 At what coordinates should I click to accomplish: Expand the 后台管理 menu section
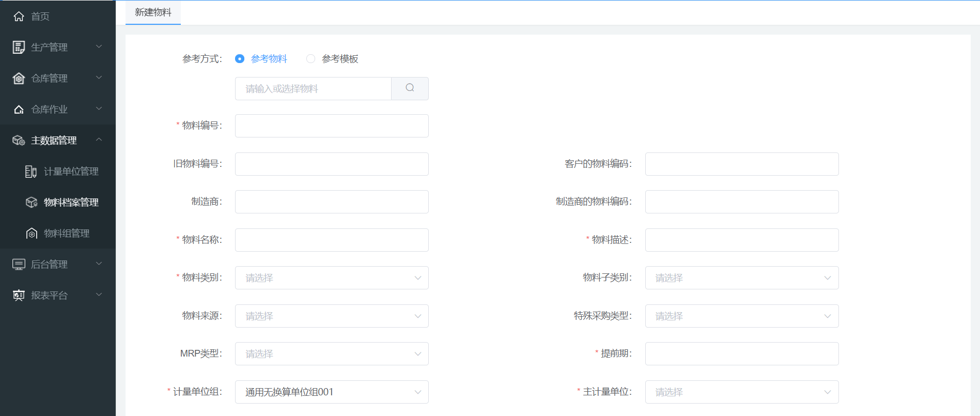click(57, 265)
